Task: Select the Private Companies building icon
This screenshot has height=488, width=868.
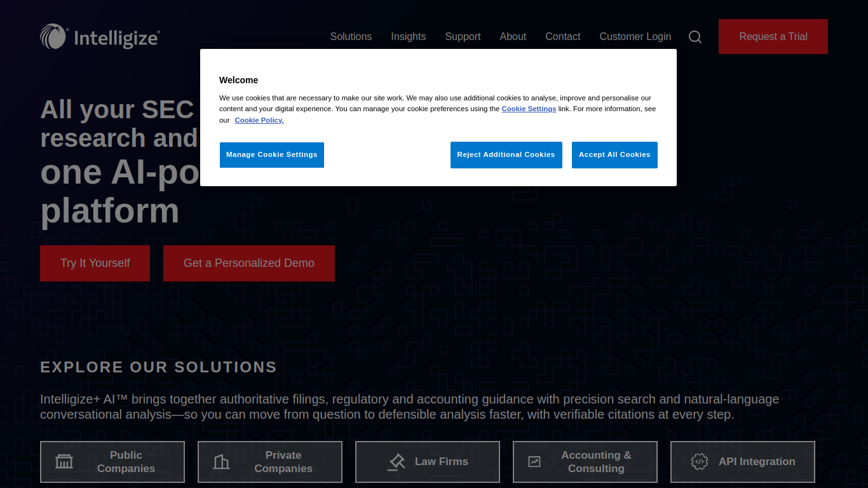Action: point(221,462)
